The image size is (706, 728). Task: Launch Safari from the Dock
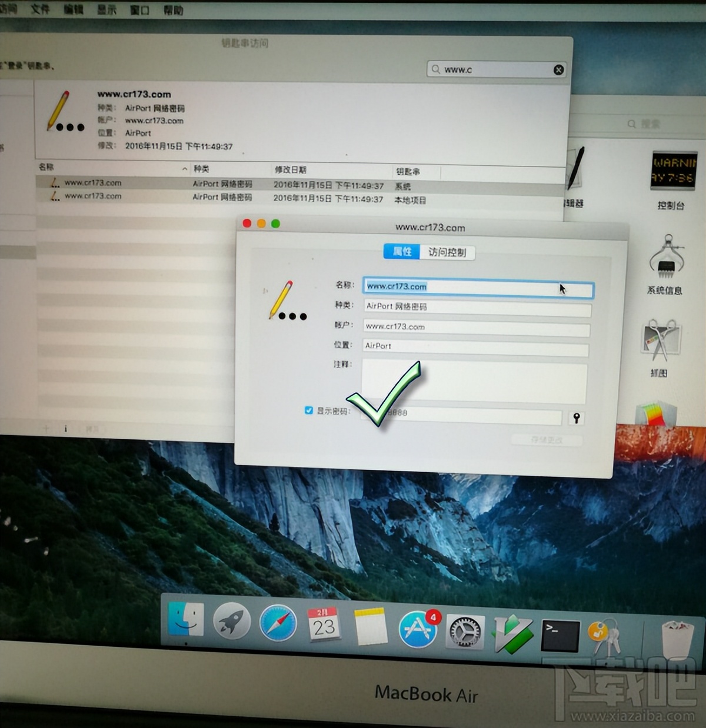pyautogui.click(x=278, y=623)
